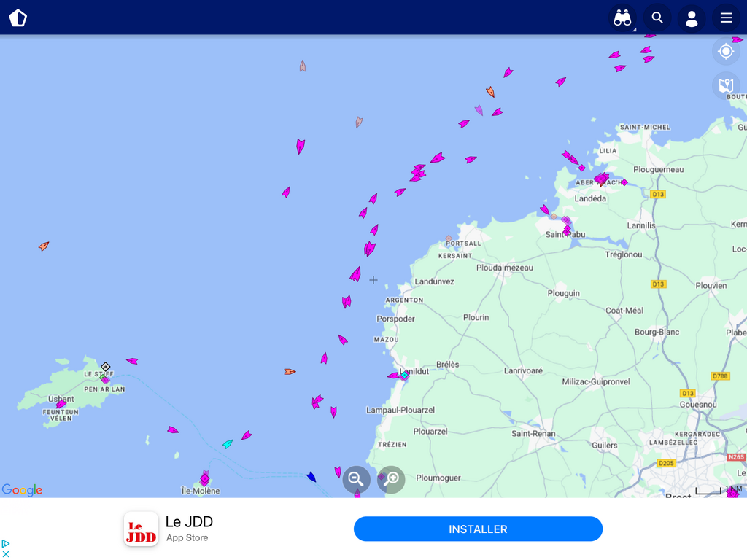
Task: Click the Milizac-Guipronvel label
Action: click(x=596, y=382)
